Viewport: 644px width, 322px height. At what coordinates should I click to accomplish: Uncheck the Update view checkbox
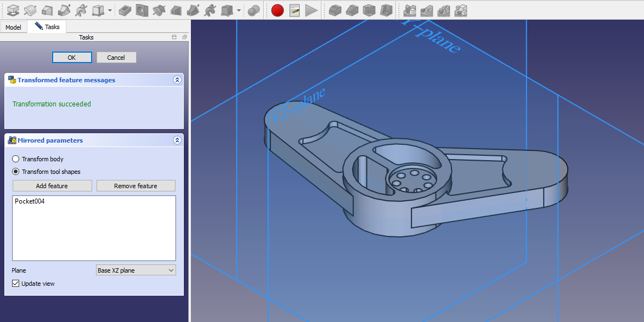pos(16,284)
